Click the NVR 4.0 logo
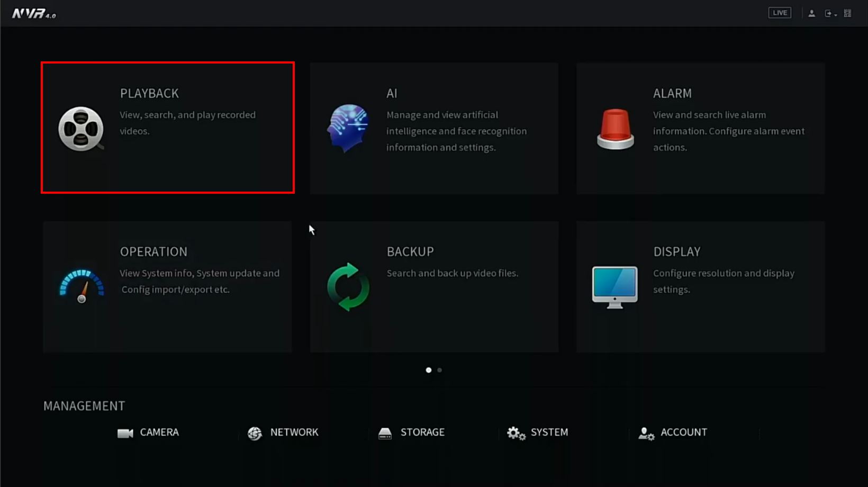 click(34, 14)
